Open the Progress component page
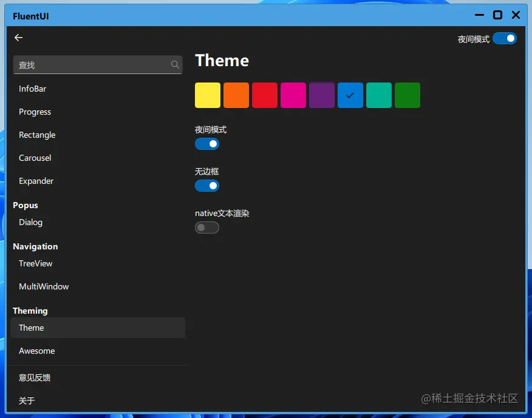This screenshot has height=418, width=532. (x=35, y=112)
